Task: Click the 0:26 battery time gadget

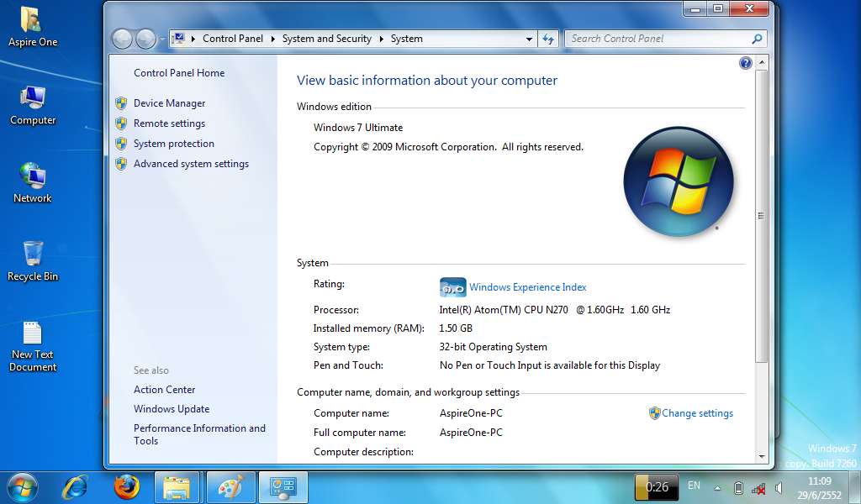Action: pyautogui.click(x=657, y=487)
